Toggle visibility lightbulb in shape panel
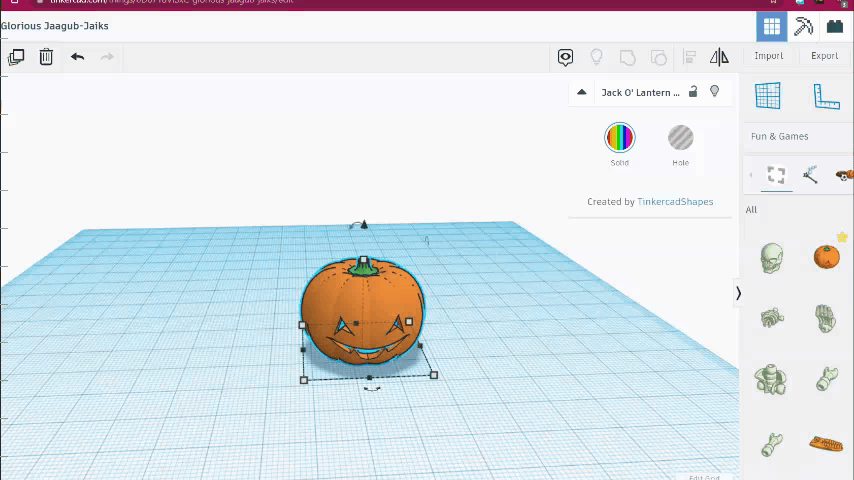 tap(714, 92)
